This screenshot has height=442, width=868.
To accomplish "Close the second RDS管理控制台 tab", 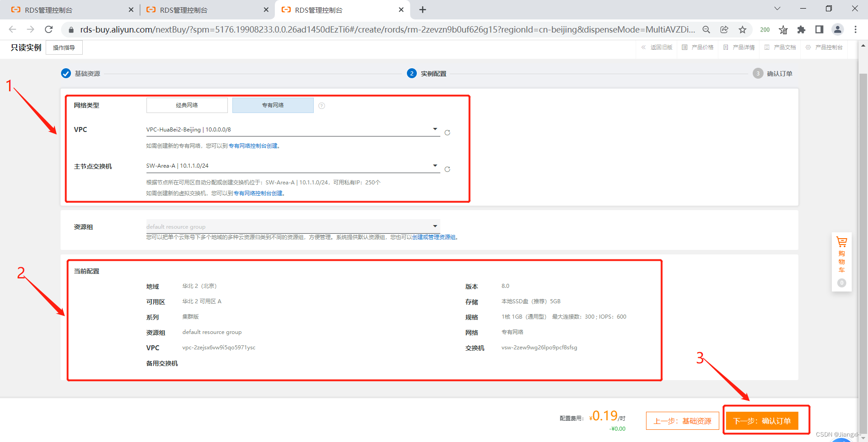I will 266,9.
